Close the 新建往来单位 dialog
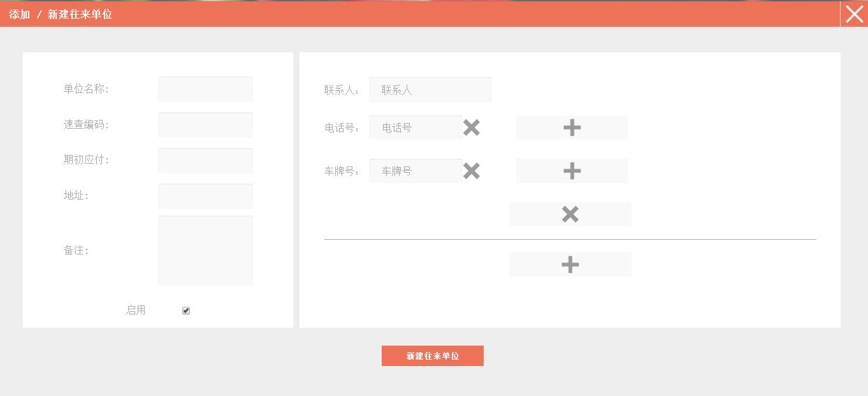Screen dimensions: 868x396 854,13
